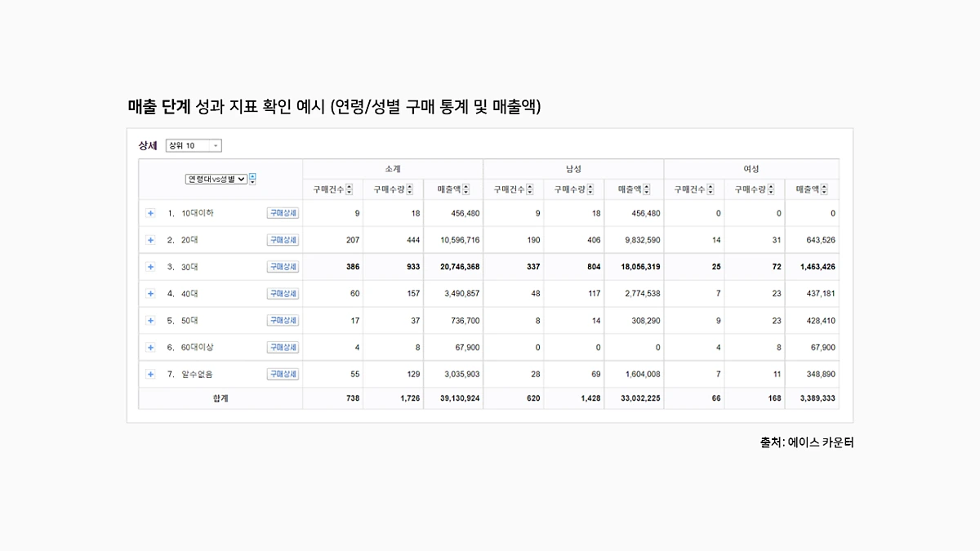Screen dimensions: 980x551
Task: Click 구매상세 button for 50대
Action: (x=283, y=321)
